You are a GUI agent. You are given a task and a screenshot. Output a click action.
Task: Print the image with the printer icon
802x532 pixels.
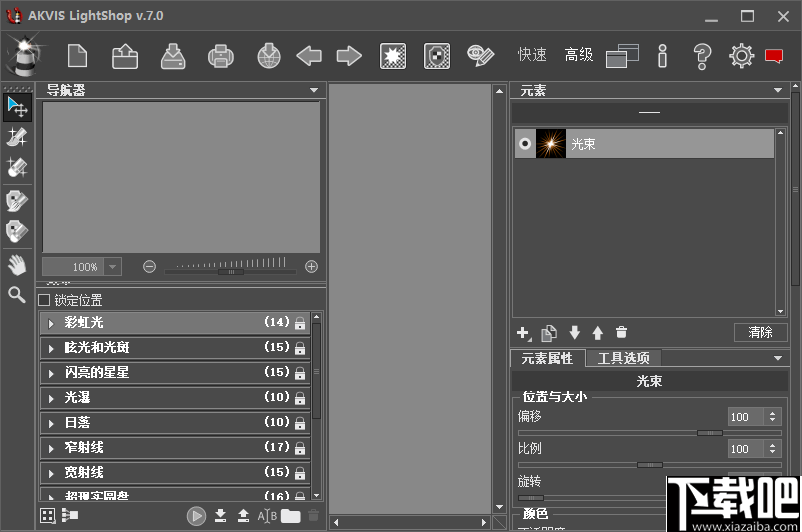click(220, 56)
